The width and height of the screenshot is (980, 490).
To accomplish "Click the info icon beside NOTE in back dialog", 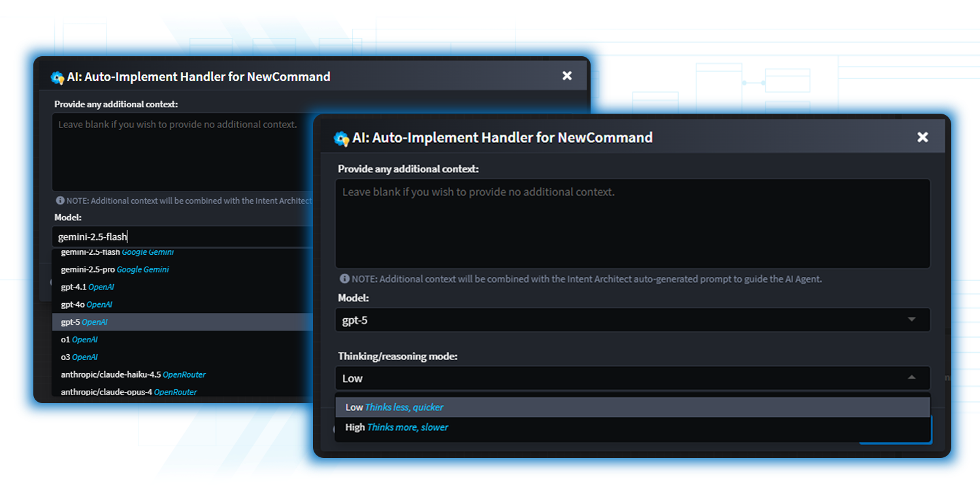I will pyautogui.click(x=60, y=201).
